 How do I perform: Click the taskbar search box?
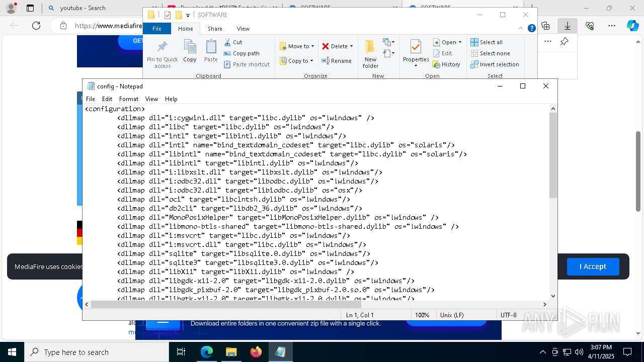pos(97,352)
